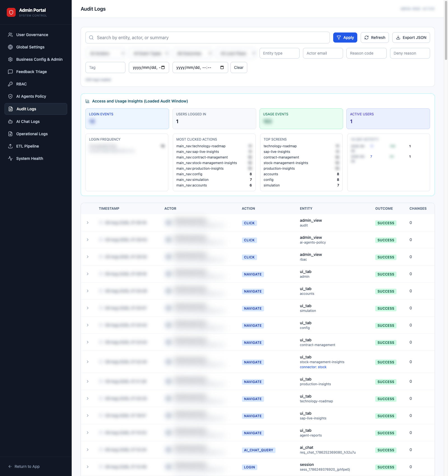This screenshot has height=476, width=448.
Task: Click the ACTIVE USERS card
Action: tap(388, 119)
